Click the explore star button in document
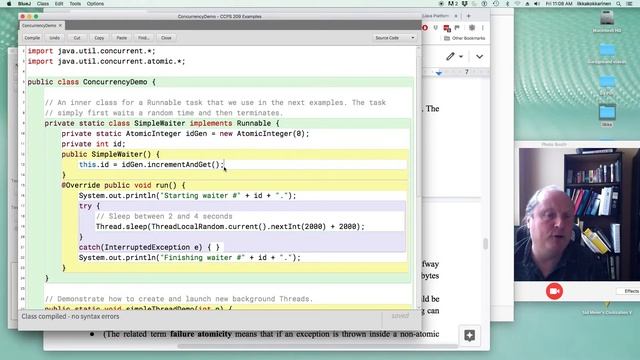The width and height of the screenshot is (640, 360). click(469, 336)
